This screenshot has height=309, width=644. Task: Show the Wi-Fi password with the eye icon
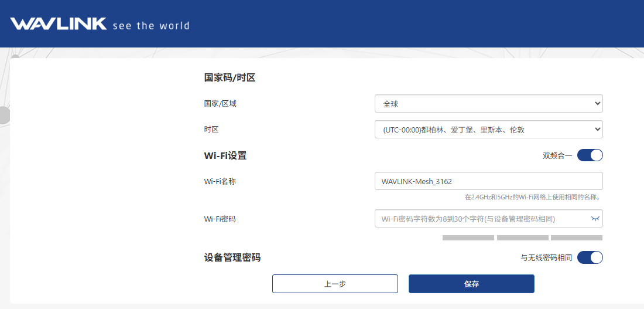click(595, 219)
